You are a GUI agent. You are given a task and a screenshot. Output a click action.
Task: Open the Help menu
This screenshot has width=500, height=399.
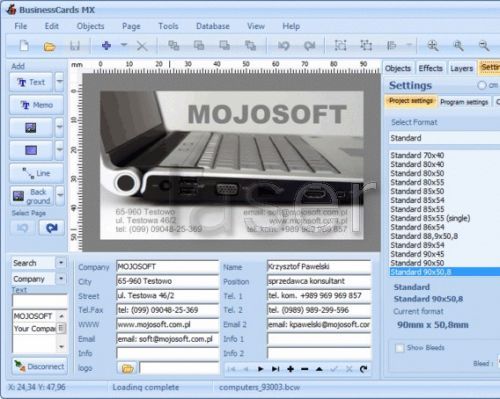pyautogui.click(x=291, y=26)
